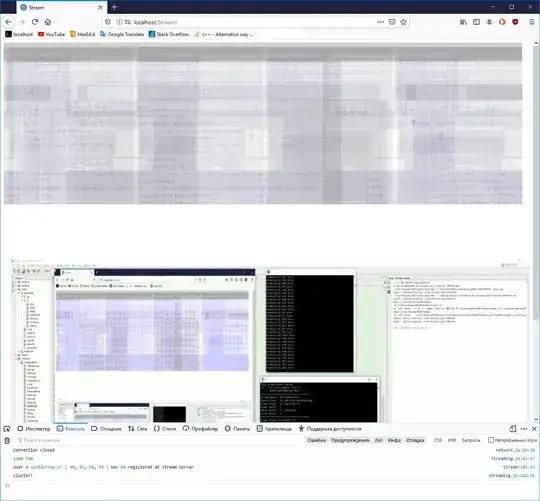Click the tracking protection shield icon
540x501 pixels.
[108, 22]
